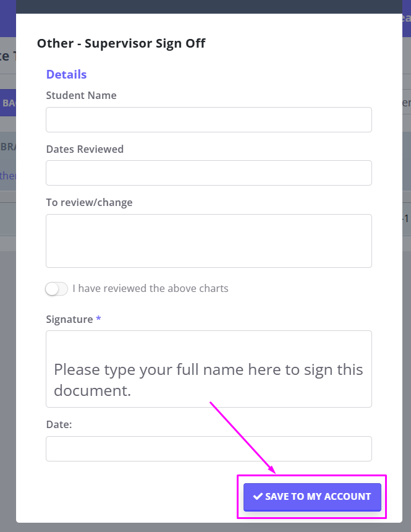
Task: Click the required asterisk beside Signature
Action: pyautogui.click(x=98, y=319)
